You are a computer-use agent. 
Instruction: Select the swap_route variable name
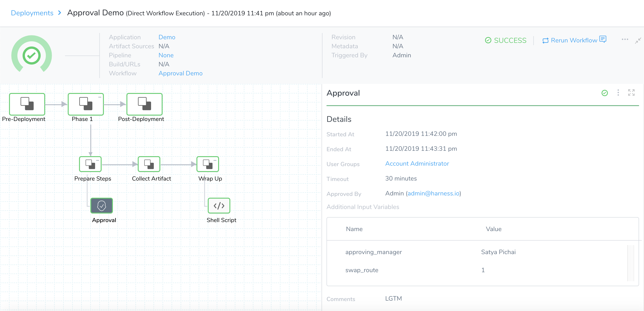tap(362, 270)
